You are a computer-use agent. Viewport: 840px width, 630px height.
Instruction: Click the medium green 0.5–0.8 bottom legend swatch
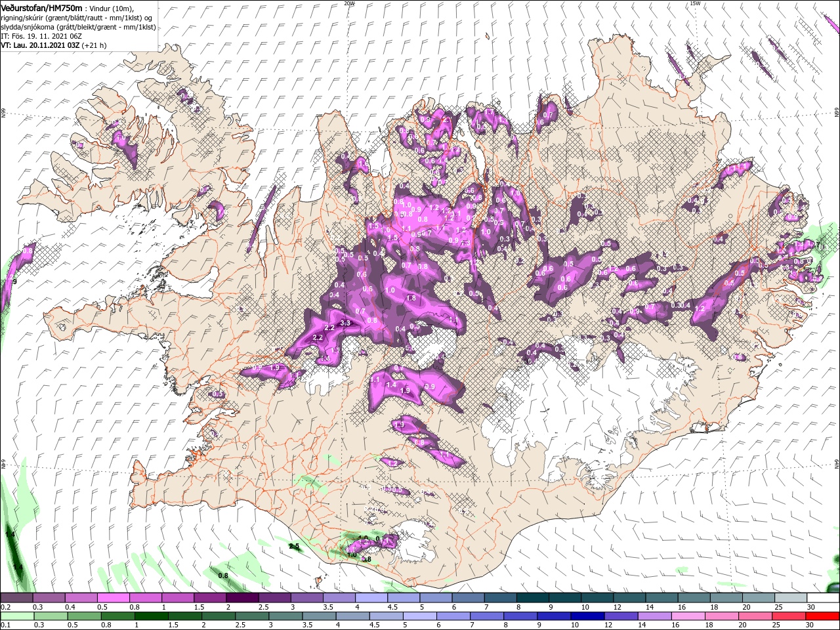pos(85,616)
